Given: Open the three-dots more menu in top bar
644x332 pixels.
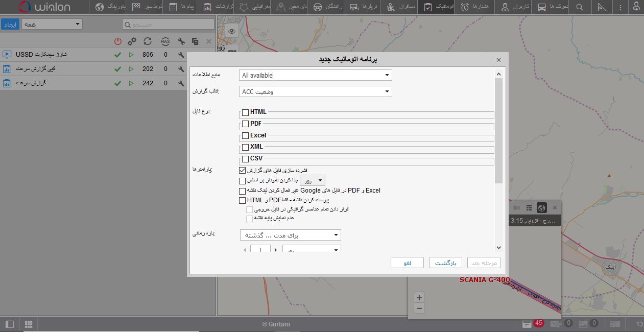Looking at the screenshot, I should (x=621, y=7).
